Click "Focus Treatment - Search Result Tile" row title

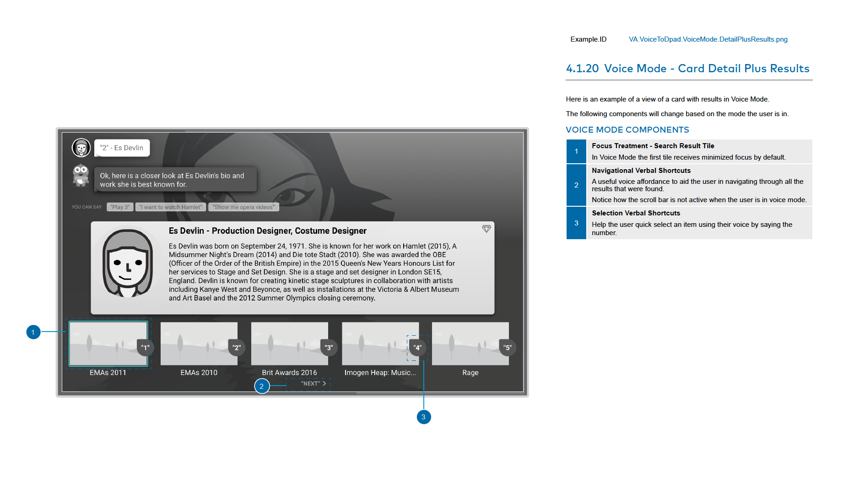click(x=653, y=146)
